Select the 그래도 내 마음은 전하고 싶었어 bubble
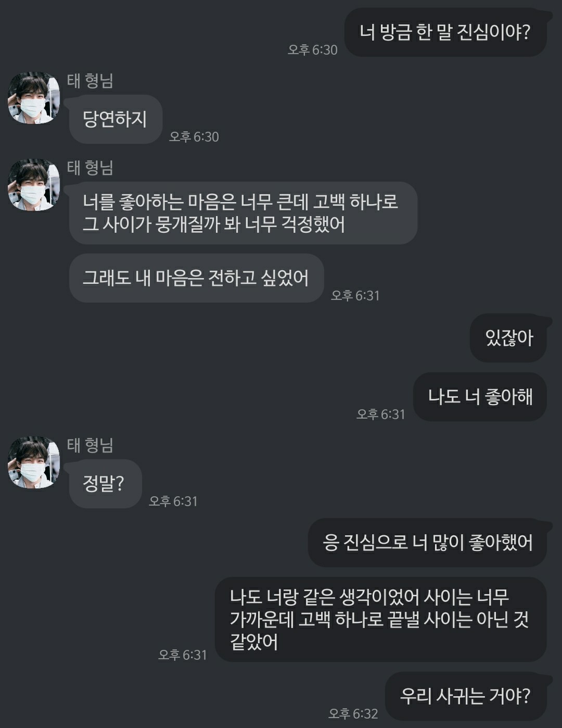This screenshot has height=728, width=562. tap(196, 278)
